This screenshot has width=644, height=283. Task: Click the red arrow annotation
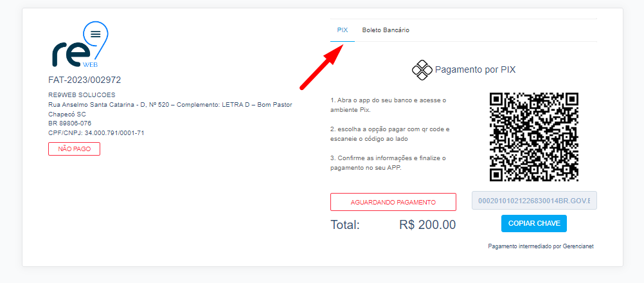(x=321, y=66)
